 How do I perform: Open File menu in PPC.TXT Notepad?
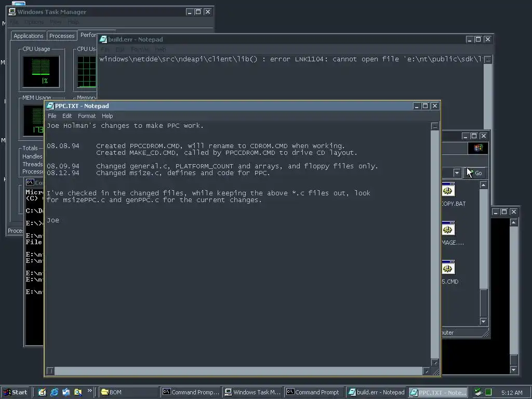tap(52, 116)
